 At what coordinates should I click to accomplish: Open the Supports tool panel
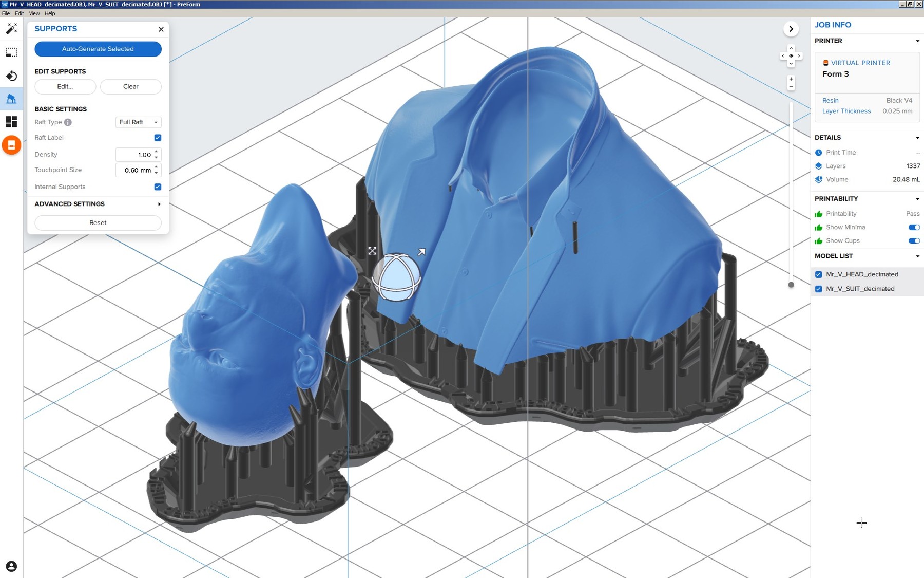[11, 99]
